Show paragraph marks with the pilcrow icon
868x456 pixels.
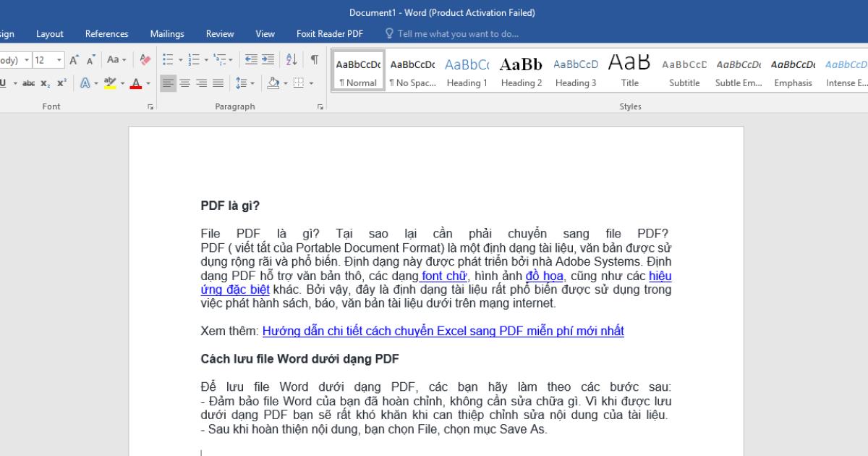pos(315,59)
